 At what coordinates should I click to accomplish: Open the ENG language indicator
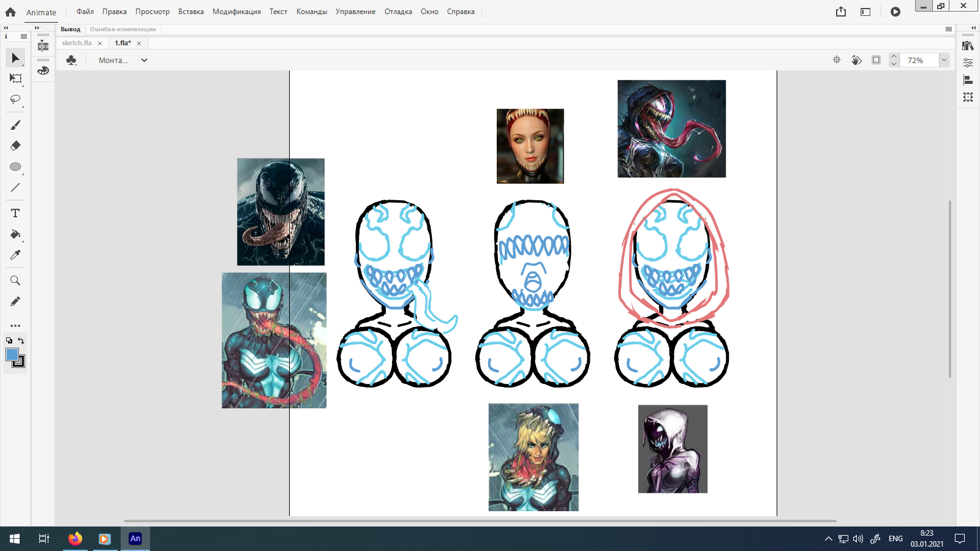pyautogui.click(x=895, y=539)
